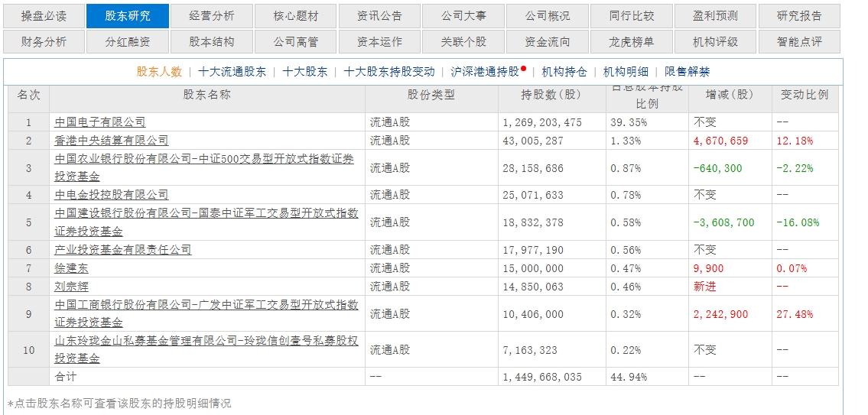Open 中电金投控股有限公司 shareholder link
The image size is (868, 415).
point(111,195)
